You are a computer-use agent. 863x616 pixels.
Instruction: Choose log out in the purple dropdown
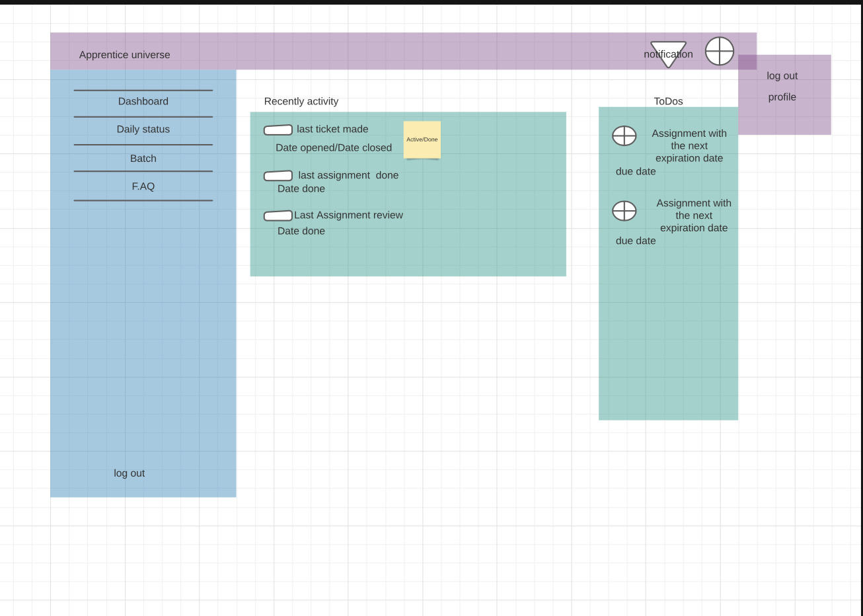(x=782, y=76)
